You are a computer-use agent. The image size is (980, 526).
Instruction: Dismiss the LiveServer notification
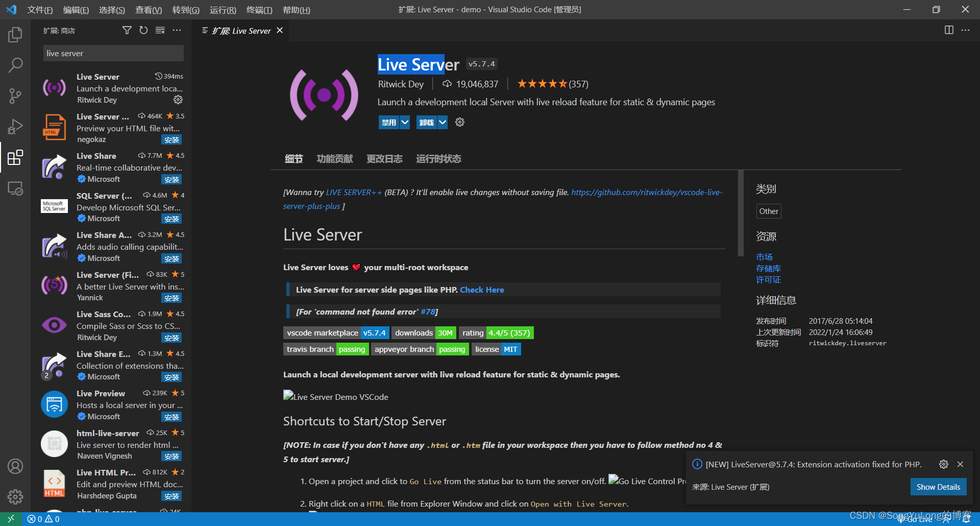[960, 464]
